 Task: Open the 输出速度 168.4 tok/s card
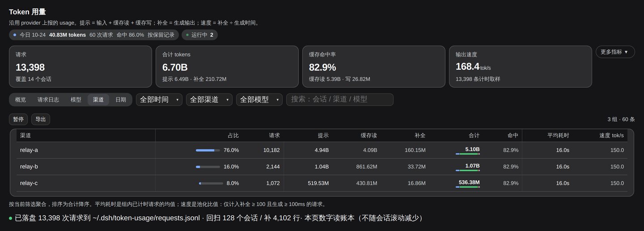[521, 67]
